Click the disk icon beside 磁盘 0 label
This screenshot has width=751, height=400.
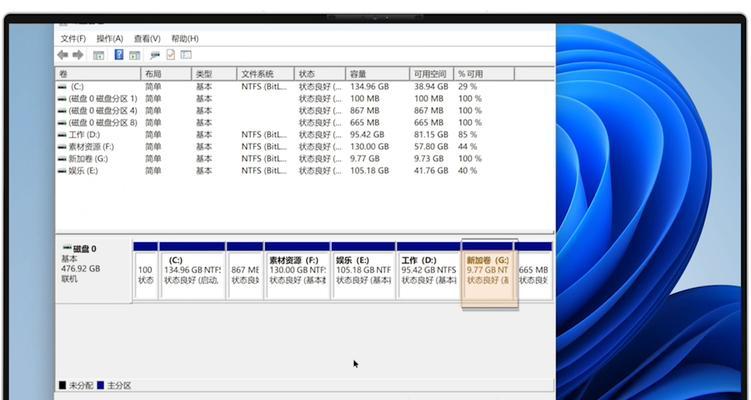[68, 248]
